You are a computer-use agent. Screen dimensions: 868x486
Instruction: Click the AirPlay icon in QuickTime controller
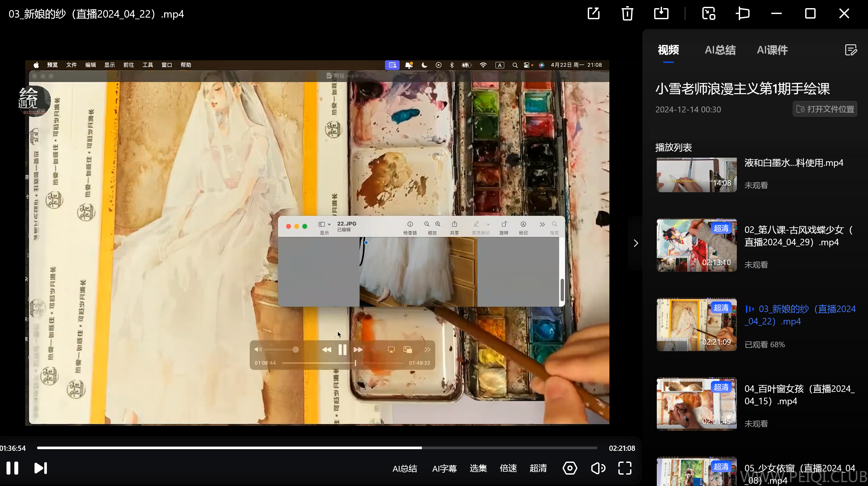point(391,350)
